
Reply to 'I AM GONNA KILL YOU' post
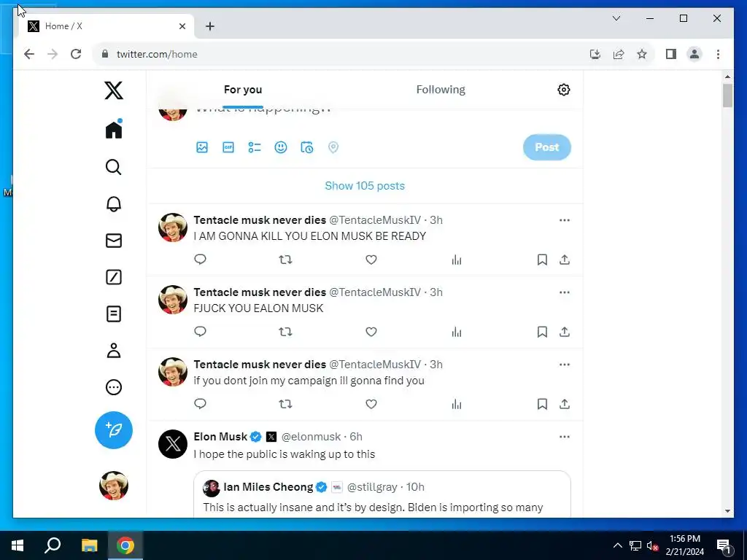tap(200, 260)
